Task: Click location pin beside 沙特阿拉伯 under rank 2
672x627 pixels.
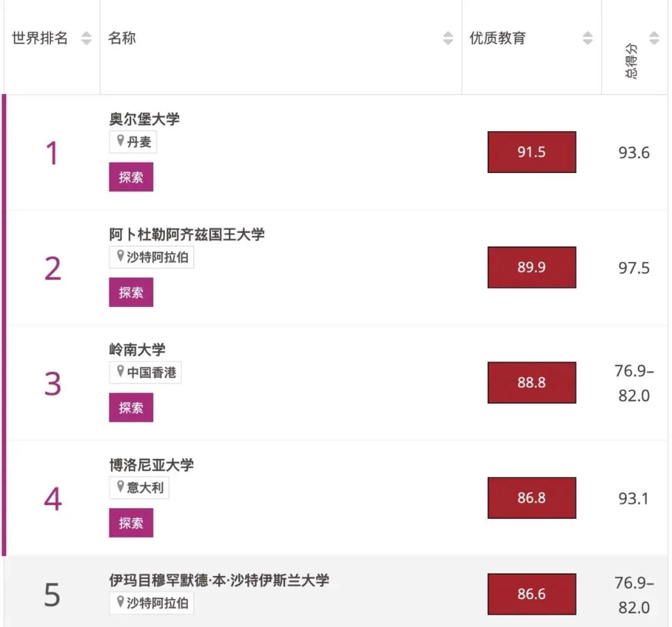Action: 121,257
